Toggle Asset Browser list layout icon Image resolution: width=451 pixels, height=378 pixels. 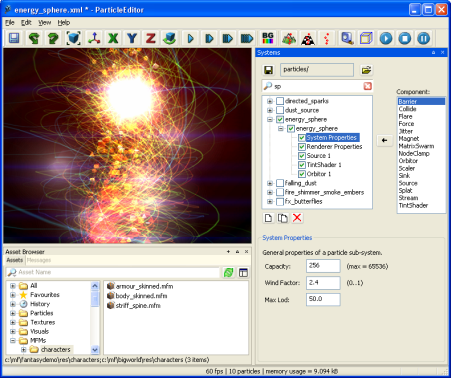pyautogui.click(x=243, y=273)
